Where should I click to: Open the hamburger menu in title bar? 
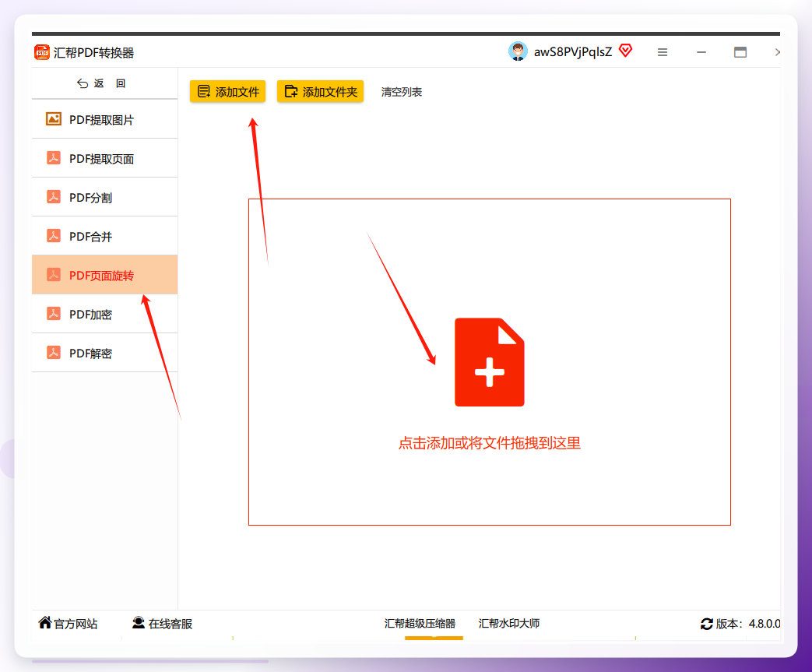point(663,52)
